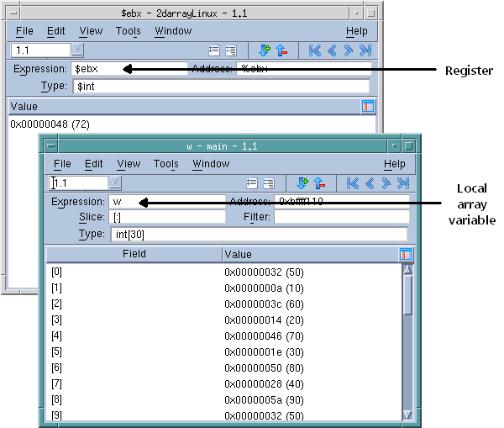Click the previous arrow icon in the $ebx window
Screen dimensions: 504x428
pos(331,50)
